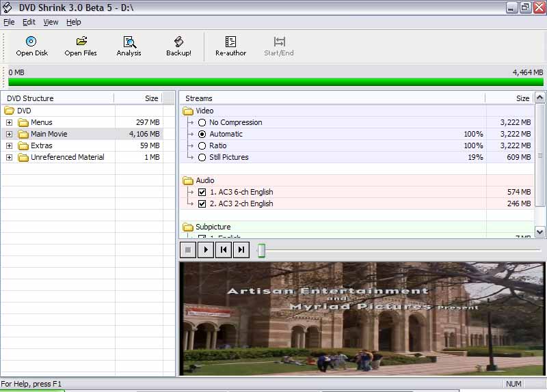The width and height of the screenshot is (547, 392).
Task: Click the 609 MB Still Pictures size
Action: tap(519, 158)
